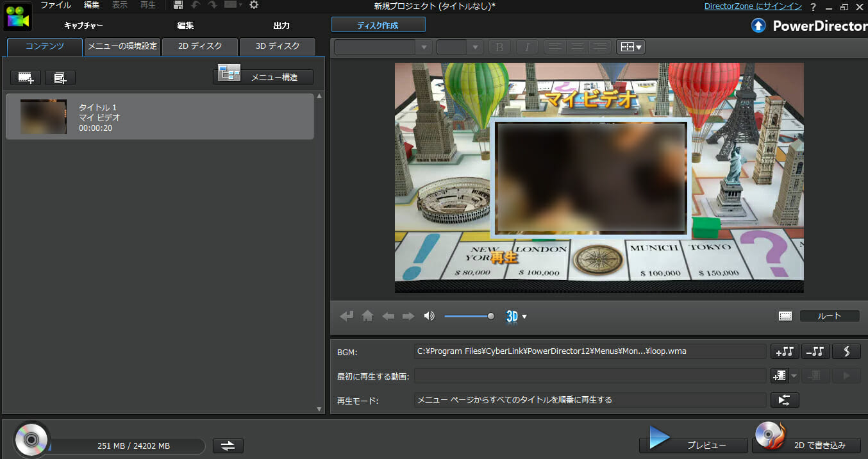Click the previous page left arrow
This screenshot has height=459, width=868.
point(388,316)
